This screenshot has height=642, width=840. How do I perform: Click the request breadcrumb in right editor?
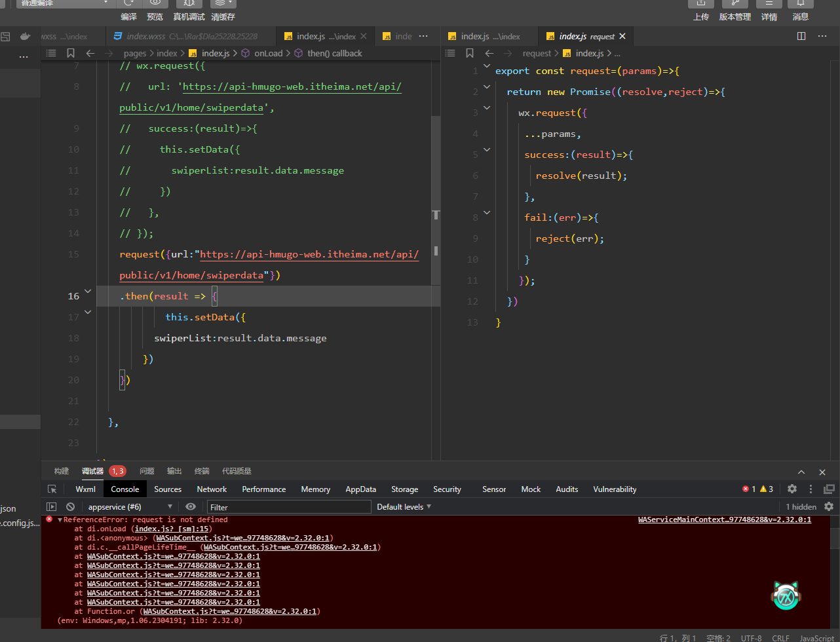tap(537, 53)
